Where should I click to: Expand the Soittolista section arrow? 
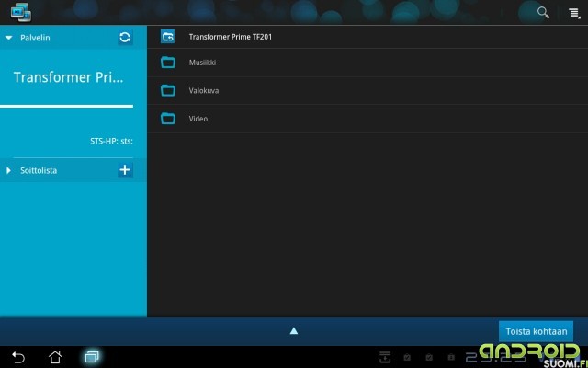pyautogui.click(x=8, y=170)
